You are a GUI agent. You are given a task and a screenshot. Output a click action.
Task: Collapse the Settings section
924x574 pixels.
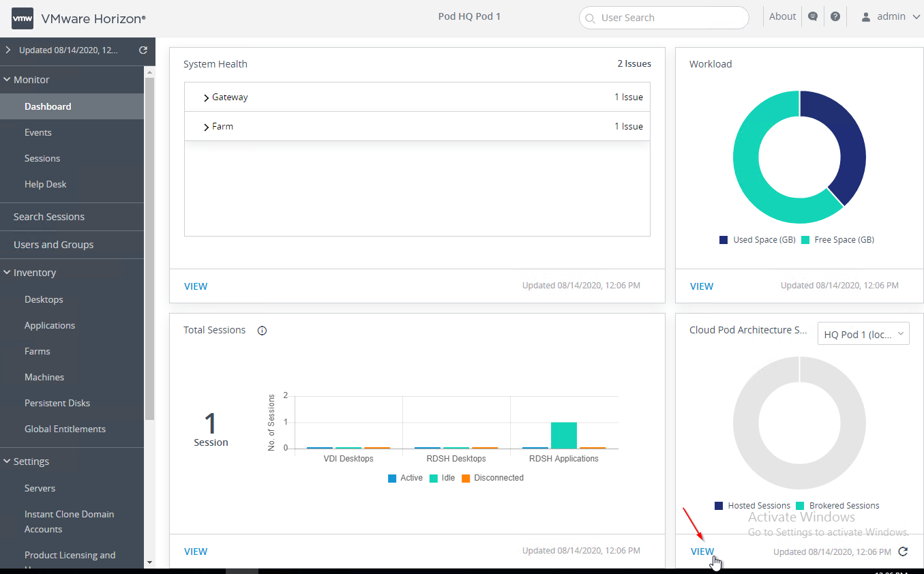pos(7,462)
